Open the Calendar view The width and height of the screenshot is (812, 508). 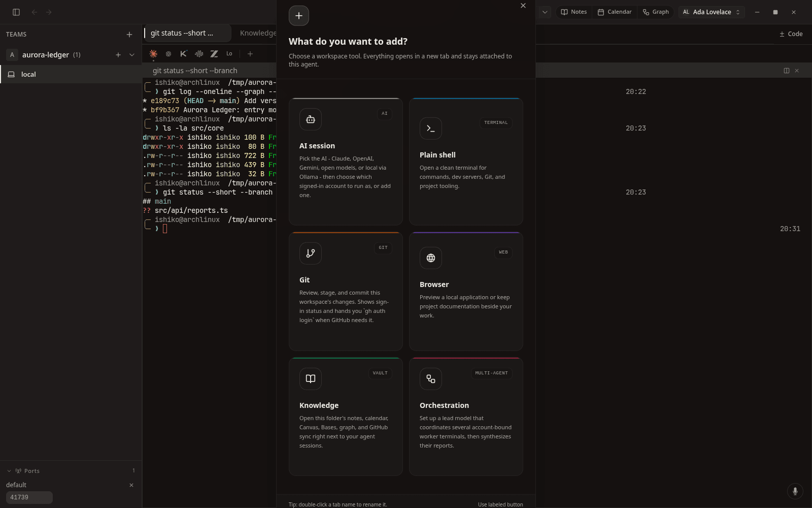[615, 12]
